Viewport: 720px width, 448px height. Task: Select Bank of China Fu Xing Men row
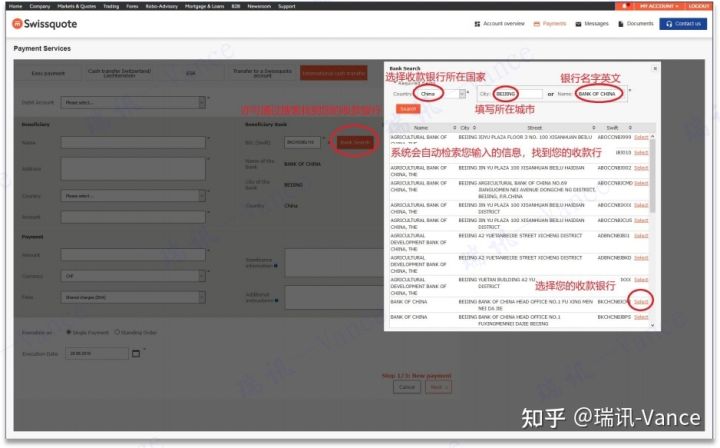[641, 302]
